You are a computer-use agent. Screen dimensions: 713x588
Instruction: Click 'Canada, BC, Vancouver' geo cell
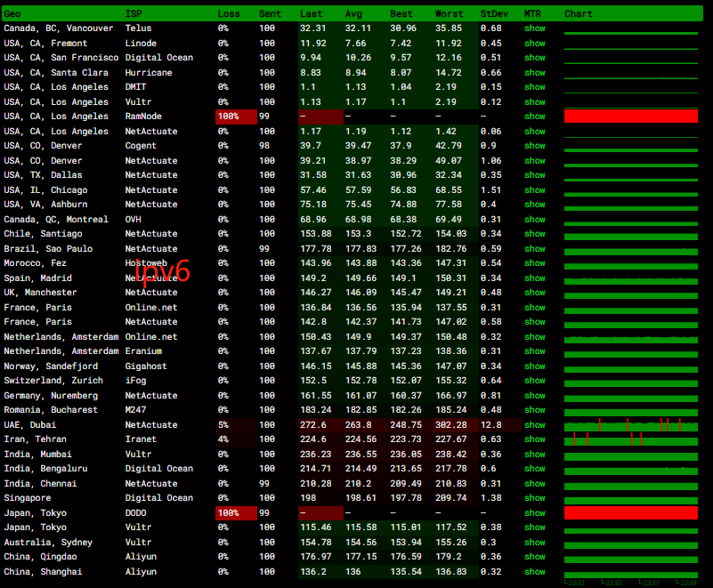point(58,28)
